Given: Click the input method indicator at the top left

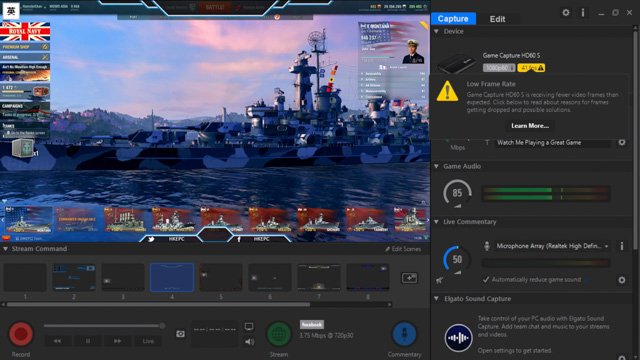Looking at the screenshot, I should coord(11,11).
